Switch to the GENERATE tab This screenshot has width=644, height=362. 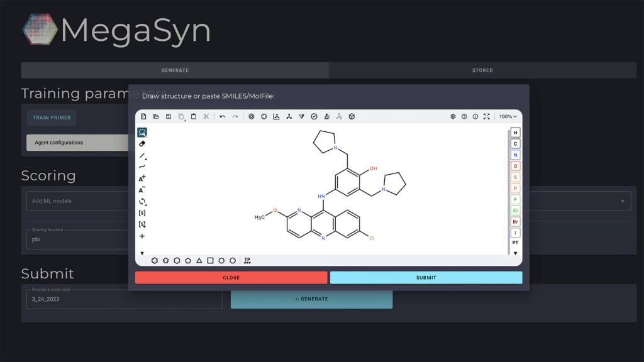click(175, 70)
